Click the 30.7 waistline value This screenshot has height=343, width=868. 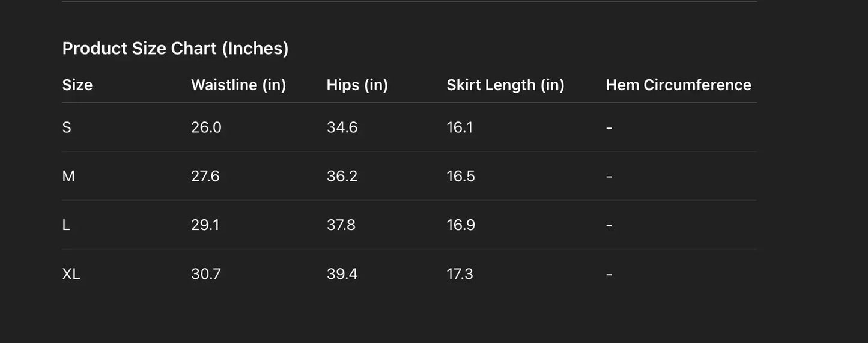206,274
